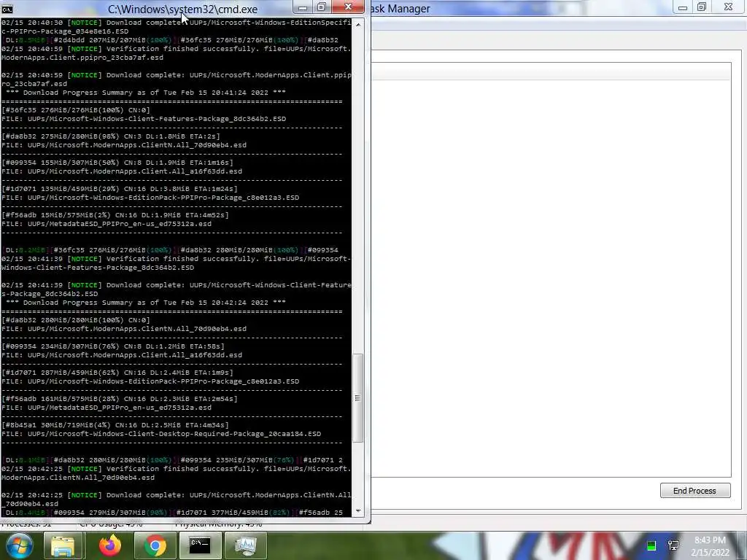This screenshot has width=747, height=560.
Task: Click the line 'Download Progress Summary as of Tue Feb 15 20:41:24'
Action: click(x=146, y=93)
